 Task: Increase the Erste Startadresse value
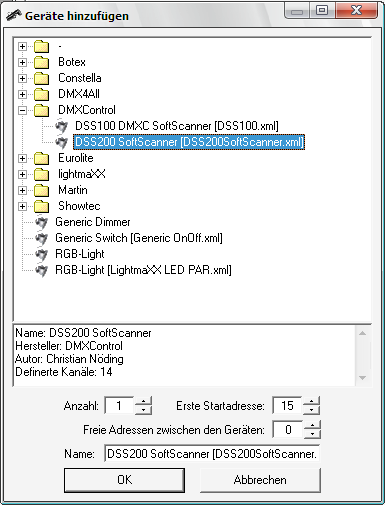(312, 401)
